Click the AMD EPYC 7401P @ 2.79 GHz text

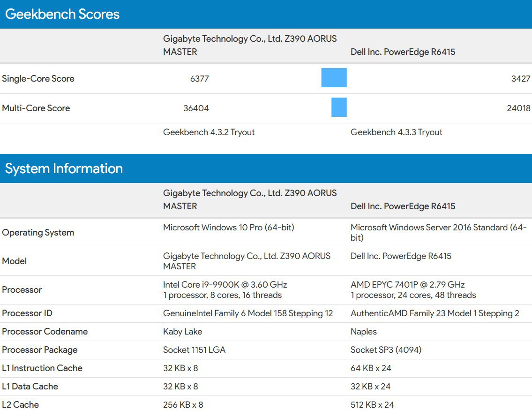[407, 285]
